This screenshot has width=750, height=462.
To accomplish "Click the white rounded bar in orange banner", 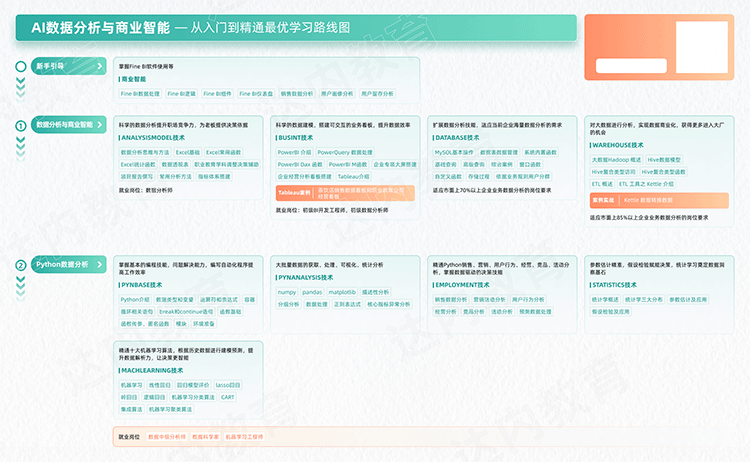I will (631, 66).
